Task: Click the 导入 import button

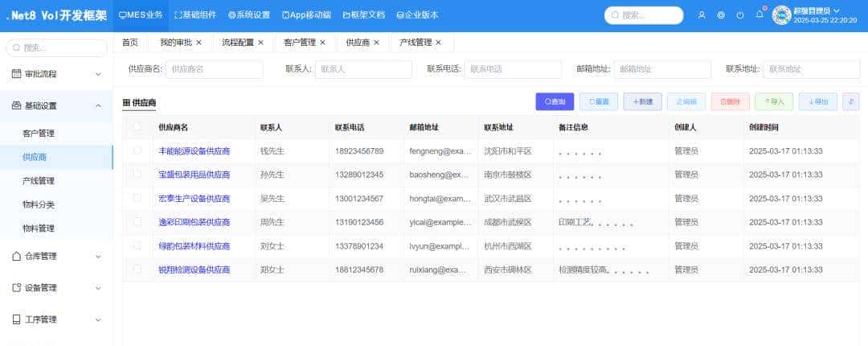Action: coord(774,101)
